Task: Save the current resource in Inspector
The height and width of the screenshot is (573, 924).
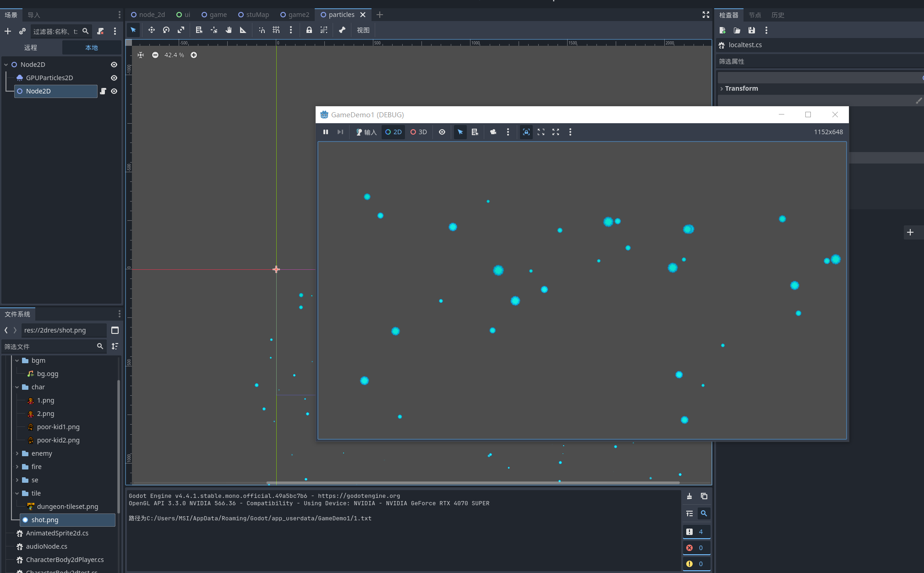Action: click(x=752, y=30)
